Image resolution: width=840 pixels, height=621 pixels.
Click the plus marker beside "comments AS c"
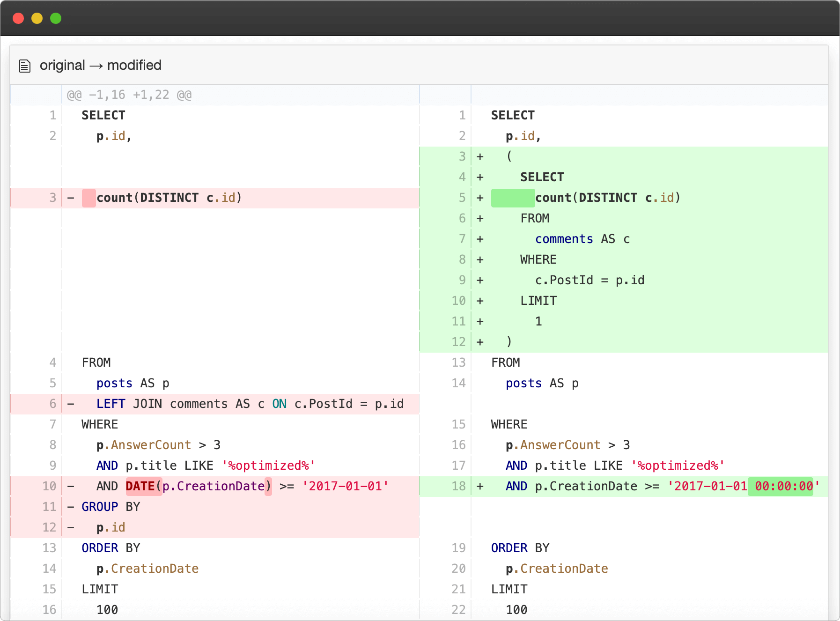480,239
